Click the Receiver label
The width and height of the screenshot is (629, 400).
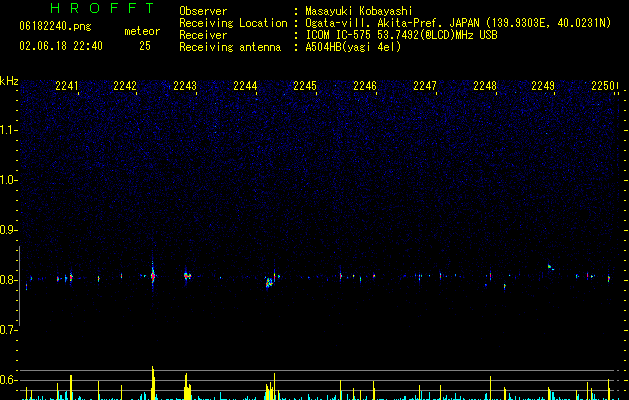pos(203,35)
